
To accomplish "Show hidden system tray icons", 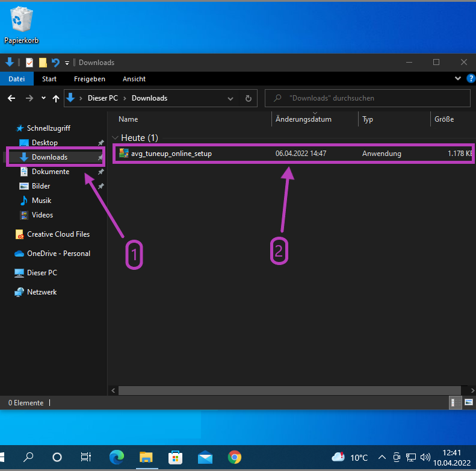I will [382, 457].
